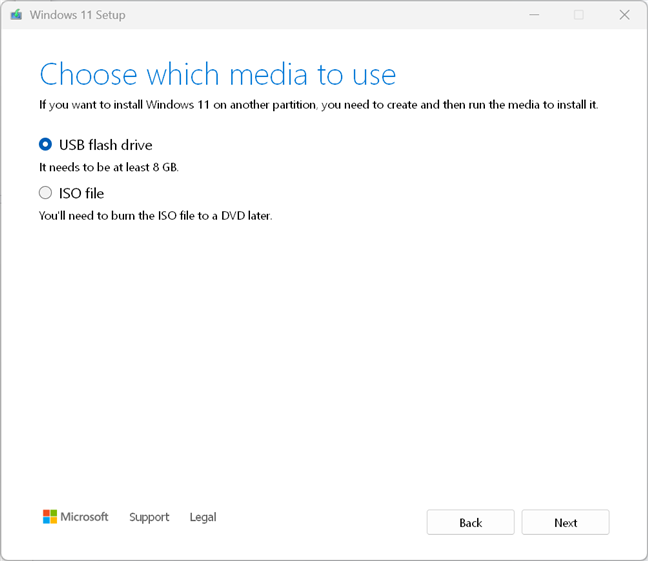Select the USB flash drive radio button
This screenshot has height=561, width=648.
point(45,145)
